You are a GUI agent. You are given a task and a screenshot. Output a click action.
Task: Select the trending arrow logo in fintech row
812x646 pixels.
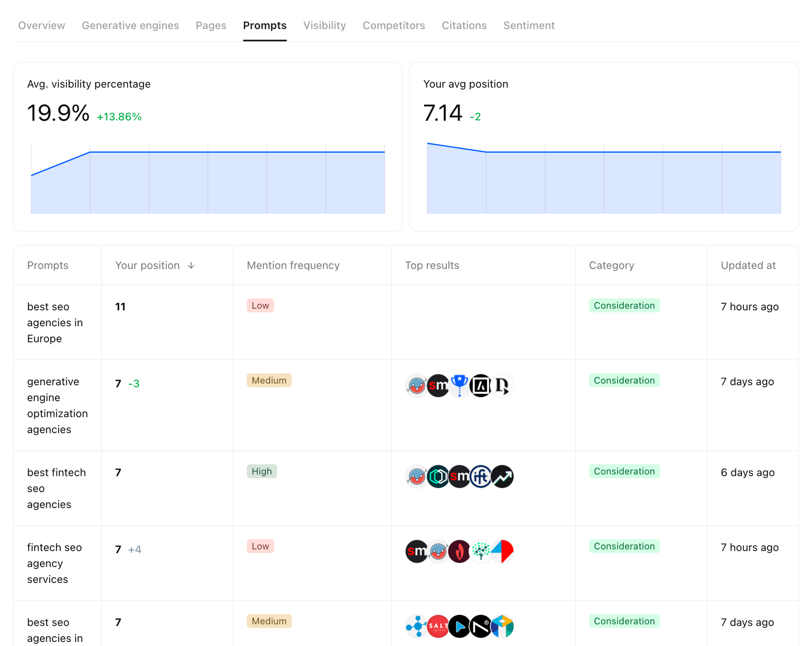[x=502, y=477]
